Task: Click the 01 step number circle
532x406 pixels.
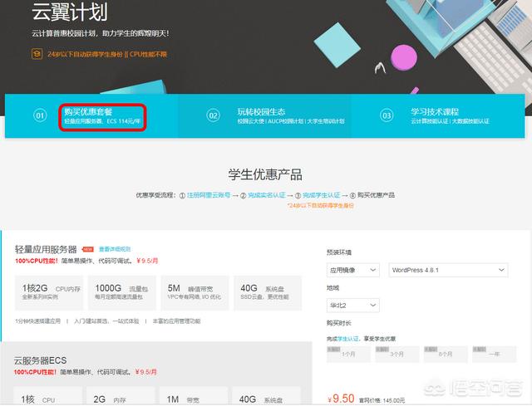Action: click(x=40, y=115)
